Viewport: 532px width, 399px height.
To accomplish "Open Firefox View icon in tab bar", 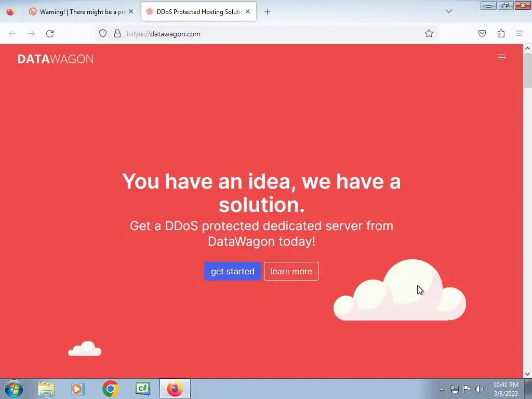I will pos(10,12).
